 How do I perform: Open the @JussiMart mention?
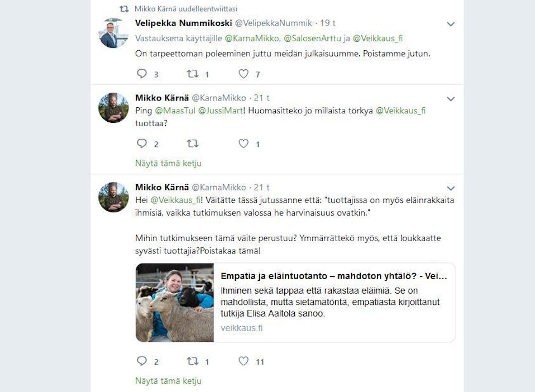pos(221,111)
